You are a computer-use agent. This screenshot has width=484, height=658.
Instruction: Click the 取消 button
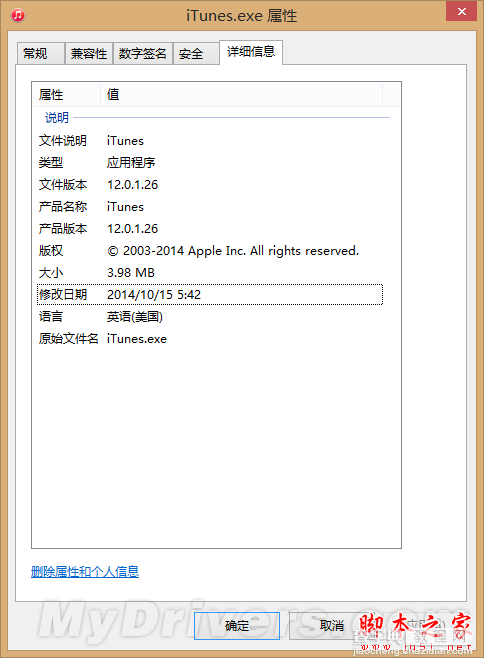(x=332, y=626)
